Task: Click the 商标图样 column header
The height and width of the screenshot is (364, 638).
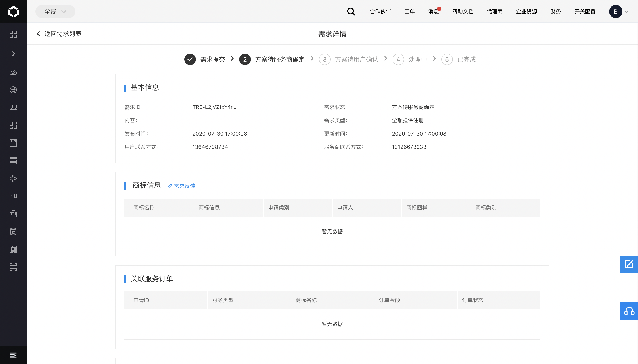Action: click(436, 207)
